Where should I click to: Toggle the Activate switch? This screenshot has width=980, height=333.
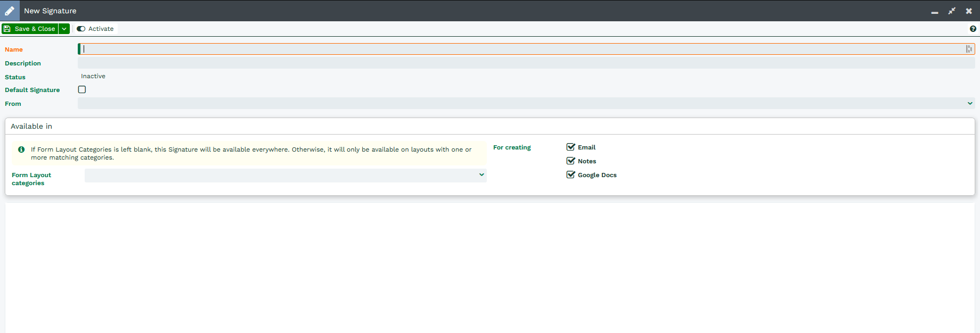95,29
